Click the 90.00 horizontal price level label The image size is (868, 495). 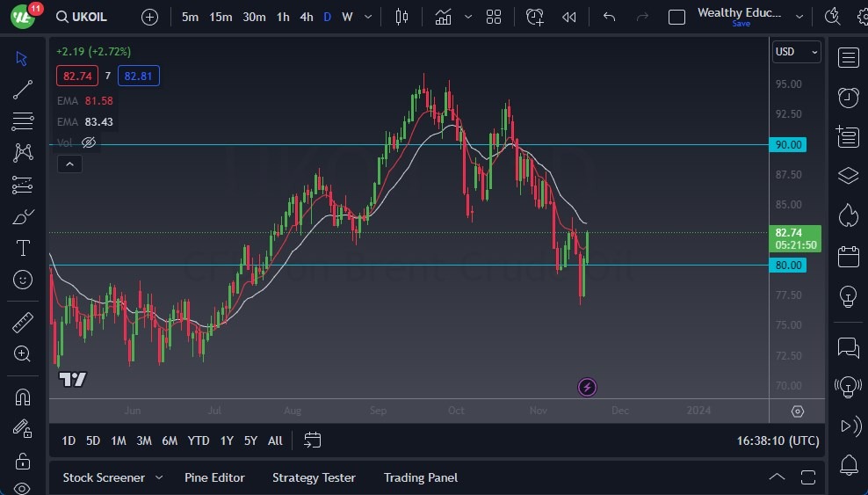click(x=788, y=144)
